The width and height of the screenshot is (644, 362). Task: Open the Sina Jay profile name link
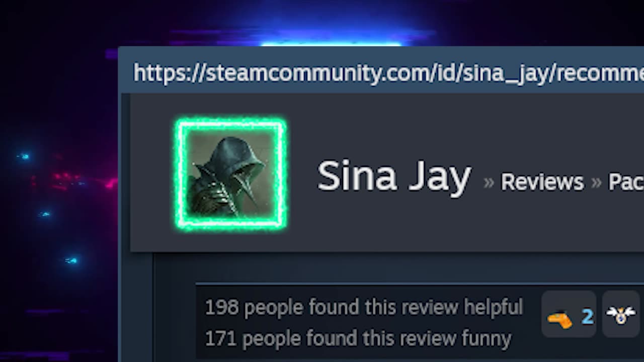click(x=394, y=177)
